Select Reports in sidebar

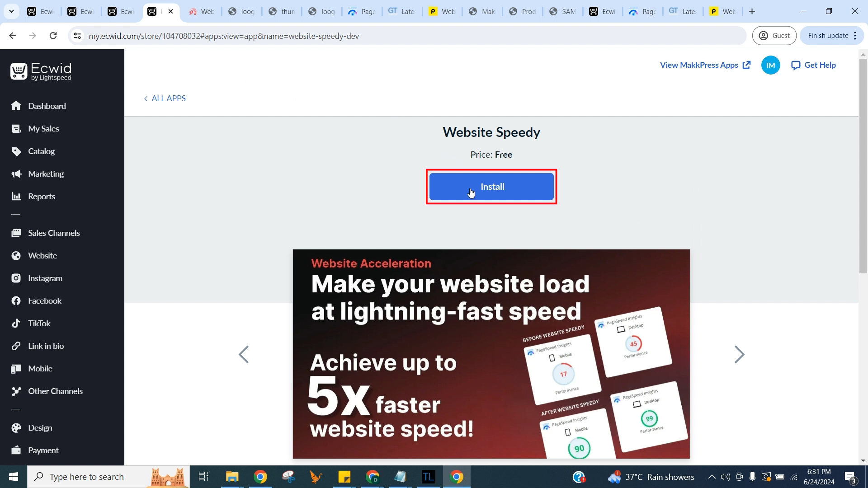coord(42,197)
